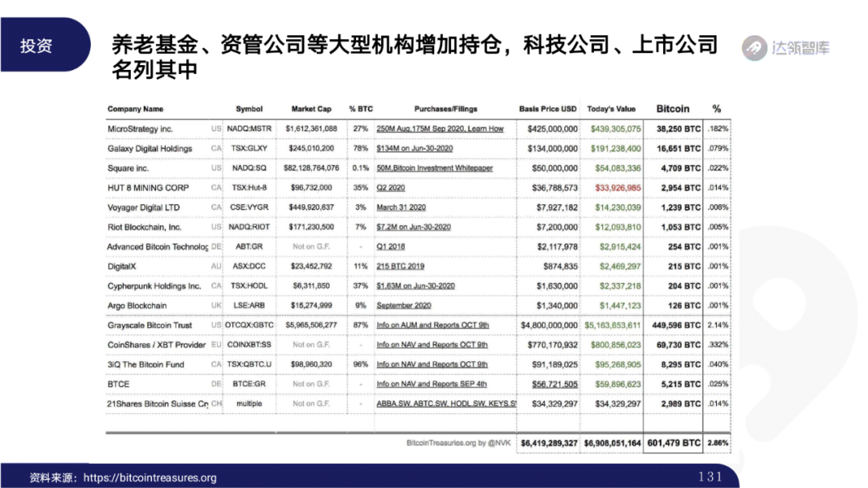Click today's value '$439,305,075'

click(x=616, y=129)
